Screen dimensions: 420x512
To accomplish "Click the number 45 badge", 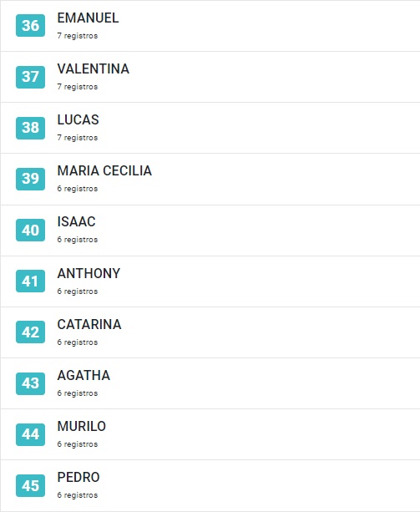I will [30, 485].
